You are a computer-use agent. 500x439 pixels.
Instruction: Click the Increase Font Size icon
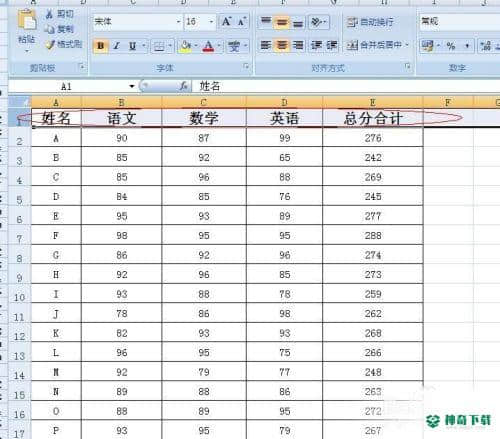226,22
